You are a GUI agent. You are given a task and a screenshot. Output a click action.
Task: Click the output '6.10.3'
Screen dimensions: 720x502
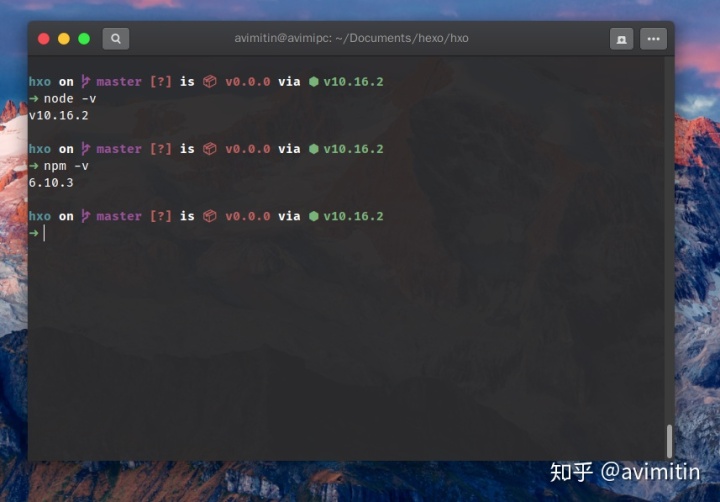pyautogui.click(x=51, y=183)
